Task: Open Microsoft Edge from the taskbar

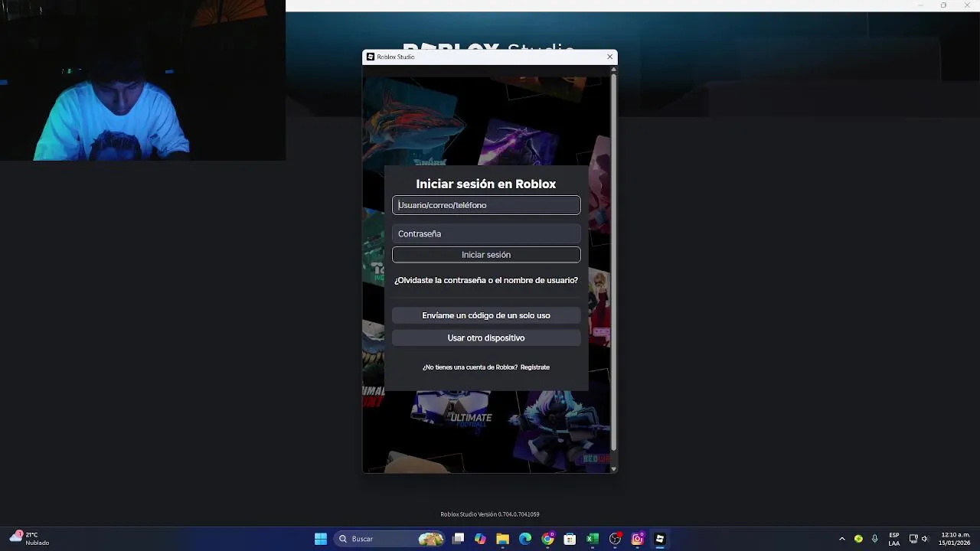Action: 525,539
